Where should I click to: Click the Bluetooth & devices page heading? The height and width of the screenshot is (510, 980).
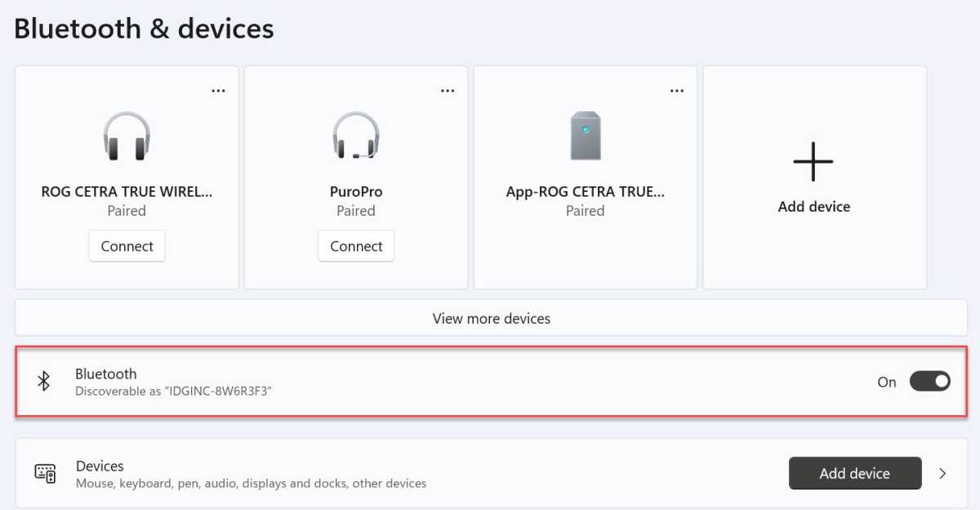[x=144, y=29]
